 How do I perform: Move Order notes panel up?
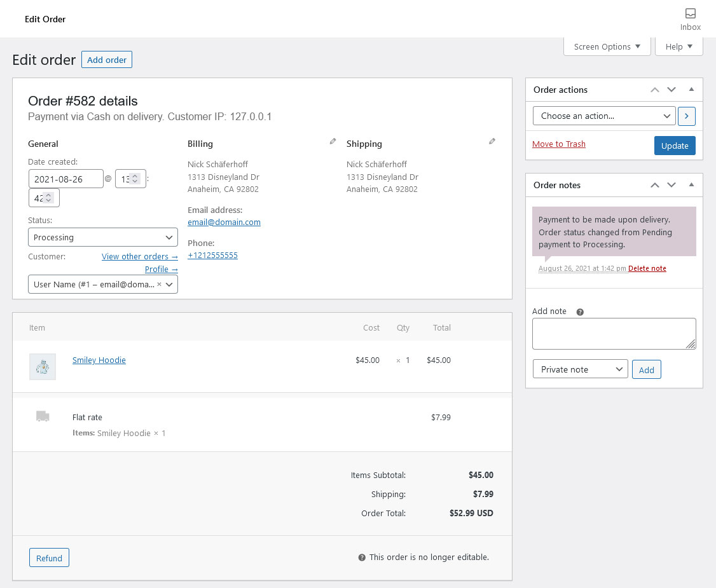[x=655, y=185]
